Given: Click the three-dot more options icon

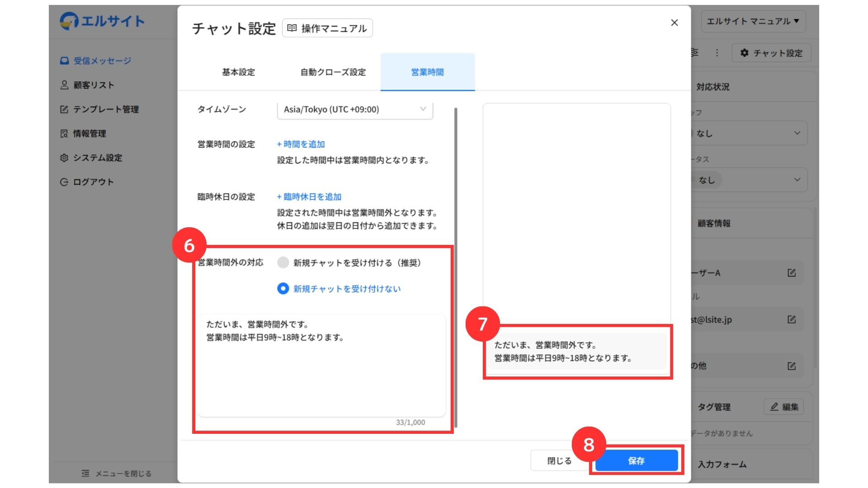Looking at the screenshot, I should 717,53.
